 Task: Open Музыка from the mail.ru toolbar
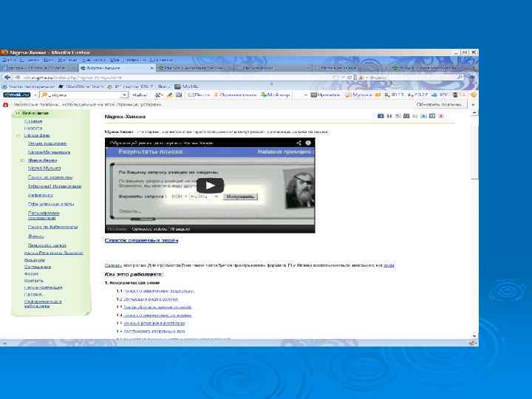click(358, 95)
